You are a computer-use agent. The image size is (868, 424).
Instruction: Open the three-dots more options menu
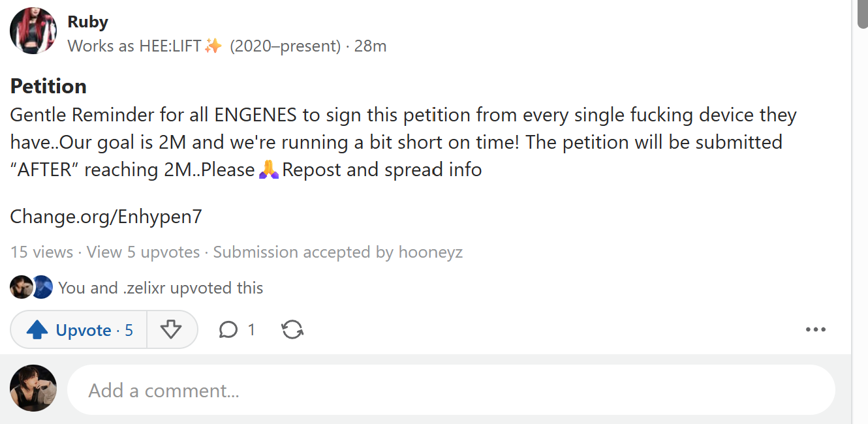[815, 330]
